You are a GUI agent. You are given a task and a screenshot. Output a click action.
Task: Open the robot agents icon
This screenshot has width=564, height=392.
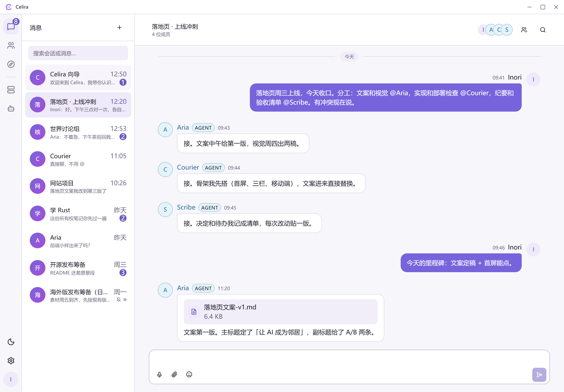click(11, 108)
